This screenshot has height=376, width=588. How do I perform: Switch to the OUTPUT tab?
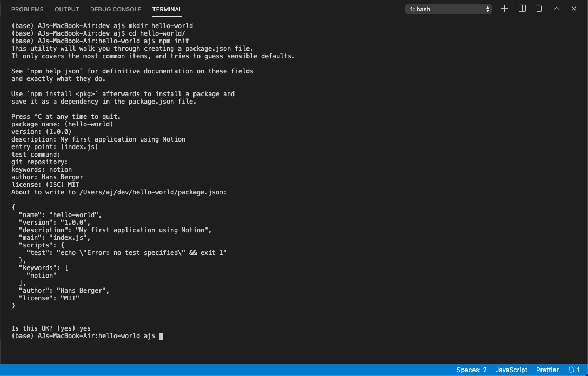[x=67, y=9]
